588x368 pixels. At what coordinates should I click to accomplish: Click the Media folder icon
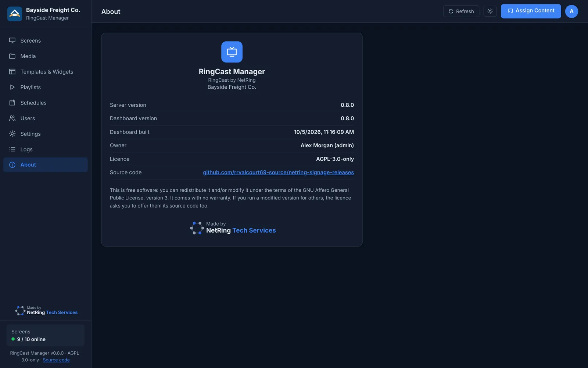[12, 56]
